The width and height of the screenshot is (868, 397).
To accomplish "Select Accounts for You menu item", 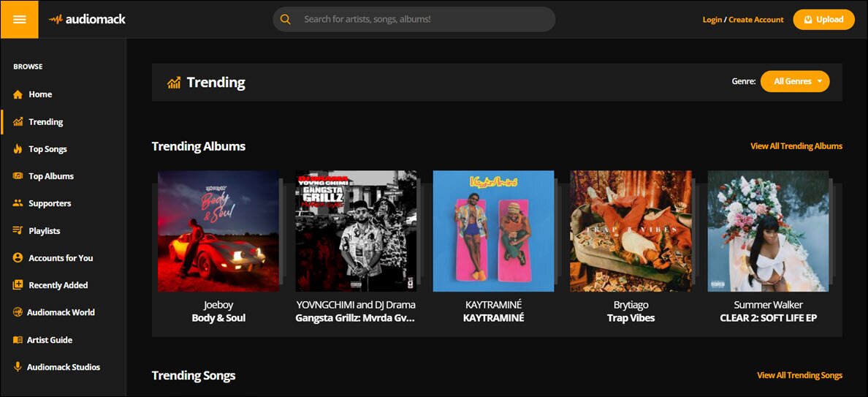I will tap(61, 258).
